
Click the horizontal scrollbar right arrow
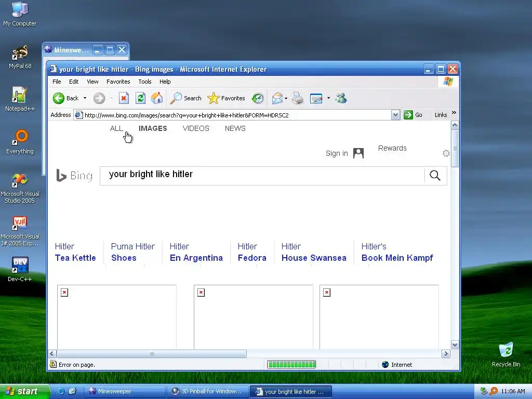tap(446, 354)
